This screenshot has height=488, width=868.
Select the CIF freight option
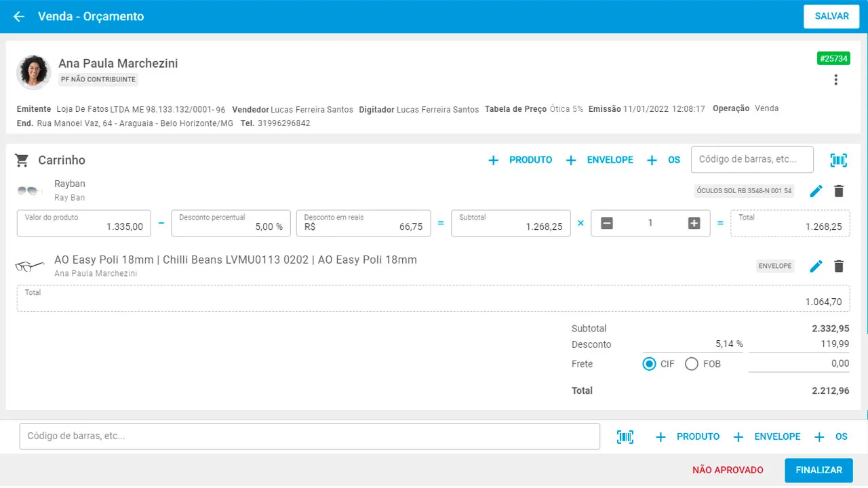(650, 364)
